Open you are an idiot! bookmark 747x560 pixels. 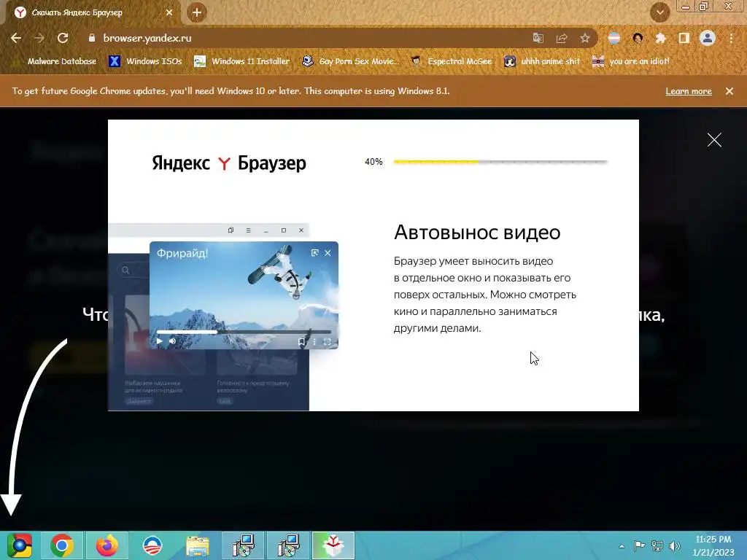point(631,61)
